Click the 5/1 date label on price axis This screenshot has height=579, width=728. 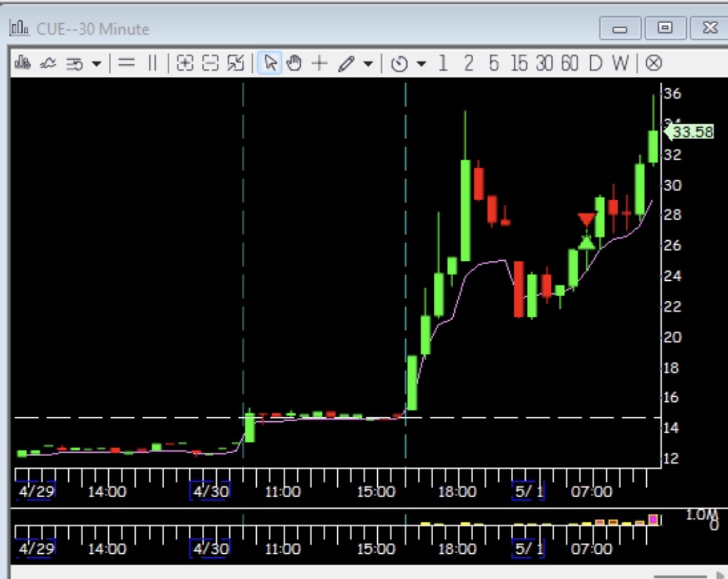coord(528,491)
